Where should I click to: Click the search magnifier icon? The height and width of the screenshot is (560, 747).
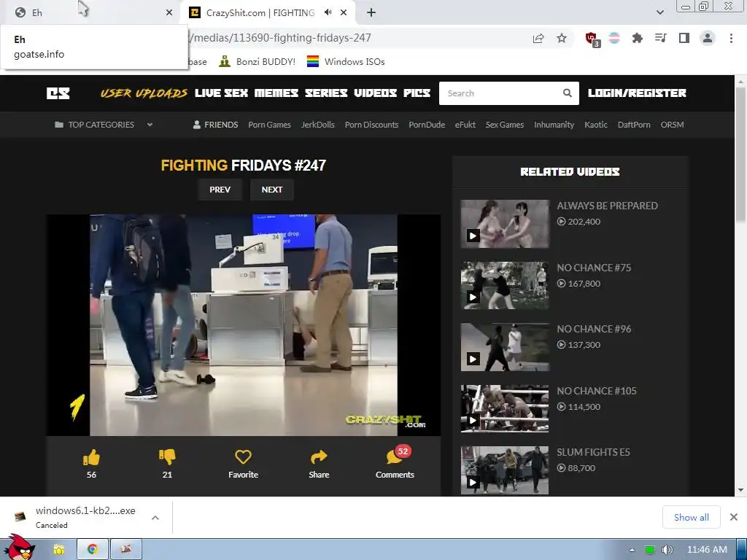click(567, 93)
